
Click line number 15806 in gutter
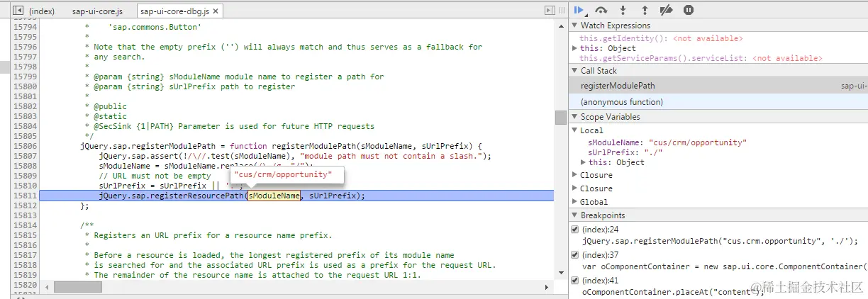26,146
